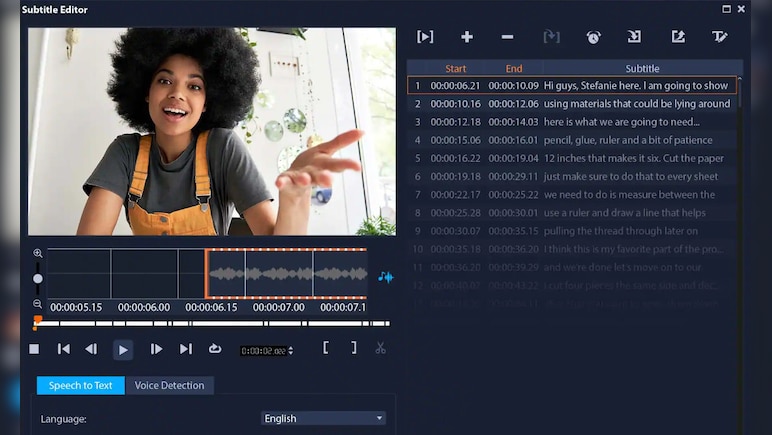The height and width of the screenshot is (435, 772).
Task: Set mark-in with the left bracket
Action: coord(325,348)
